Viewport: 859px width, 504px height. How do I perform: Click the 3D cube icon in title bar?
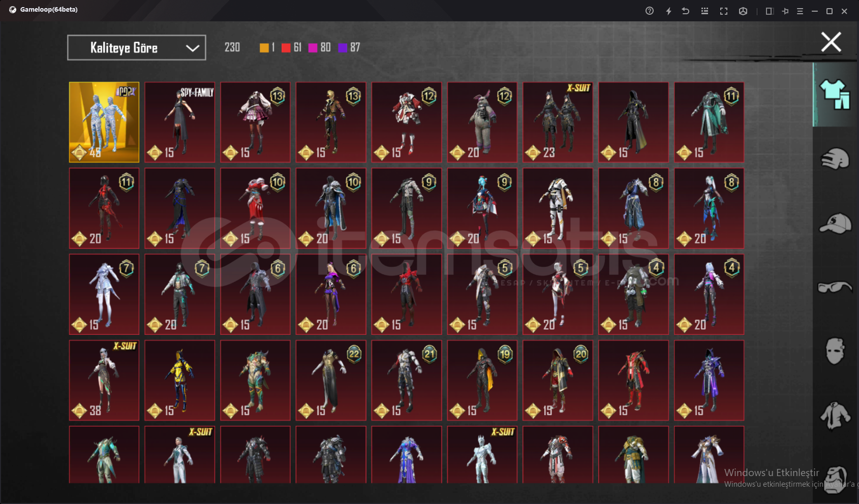(x=743, y=11)
